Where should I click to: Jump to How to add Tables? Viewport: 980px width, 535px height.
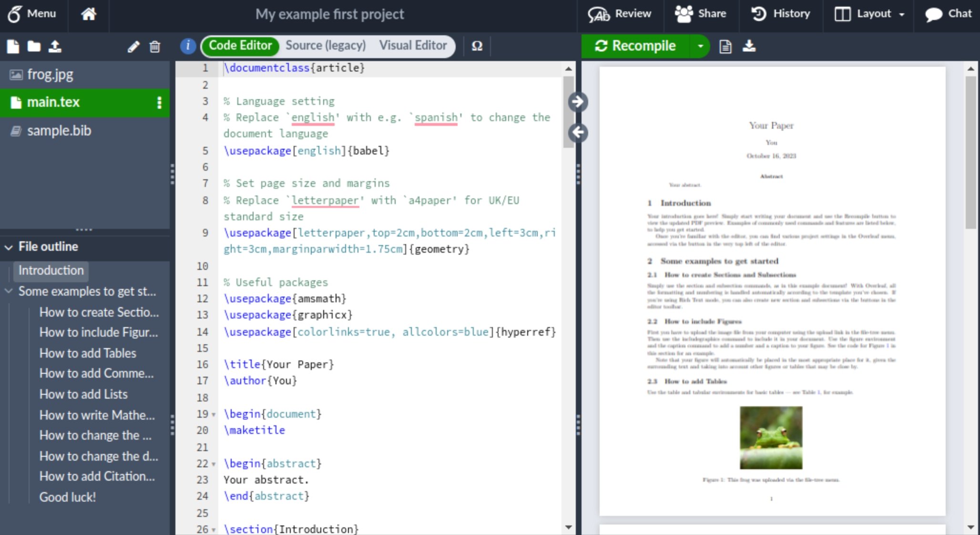(x=88, y=353)
